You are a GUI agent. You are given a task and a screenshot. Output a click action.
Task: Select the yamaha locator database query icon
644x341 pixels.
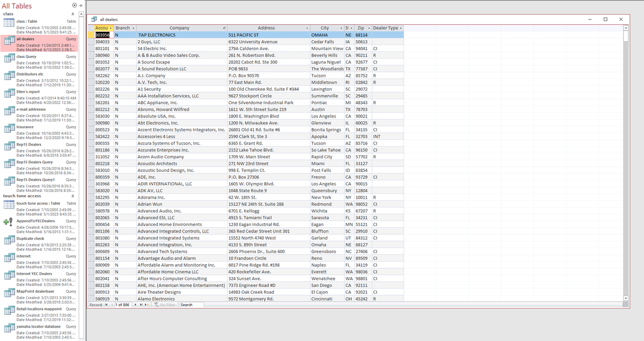point(9,329)
